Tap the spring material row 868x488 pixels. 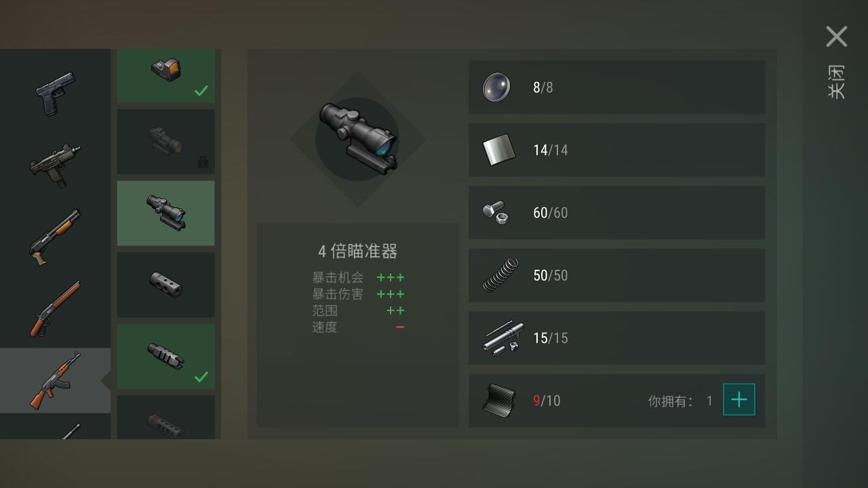pyautogui.click(x=616, y=275)
